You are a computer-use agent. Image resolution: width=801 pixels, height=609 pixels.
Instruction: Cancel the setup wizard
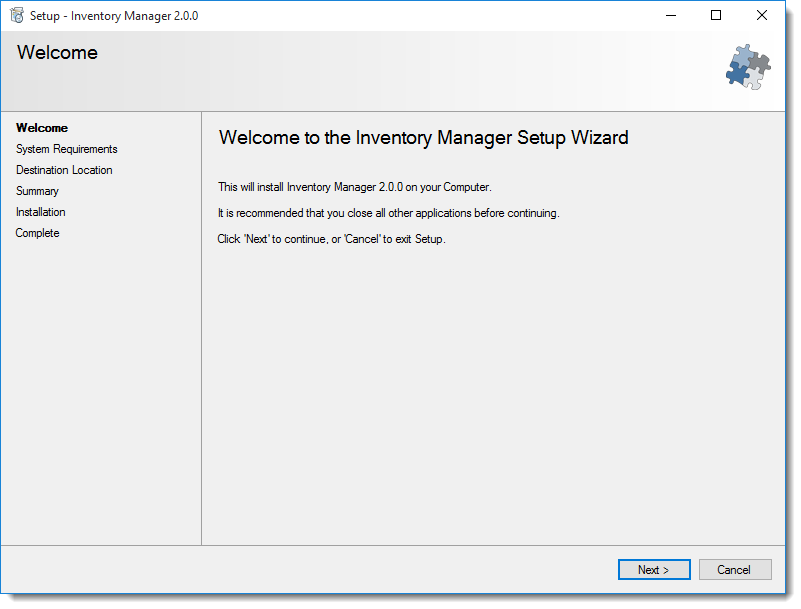735,570
